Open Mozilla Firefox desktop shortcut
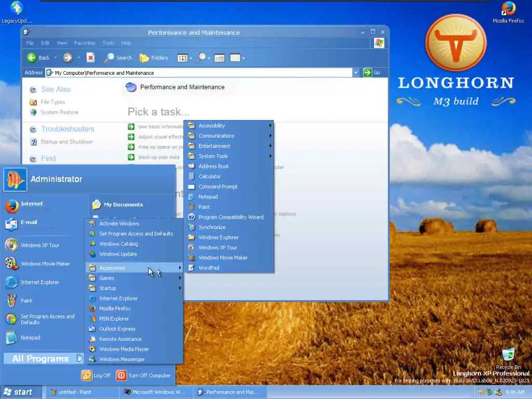Screen dimensions: 532x399 (x=508, y=12)
